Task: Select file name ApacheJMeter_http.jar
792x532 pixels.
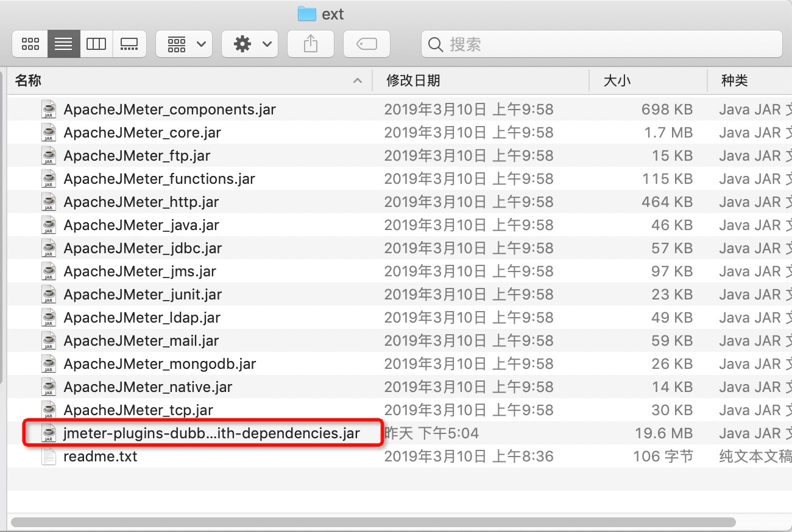Action: tap(141, 202)
